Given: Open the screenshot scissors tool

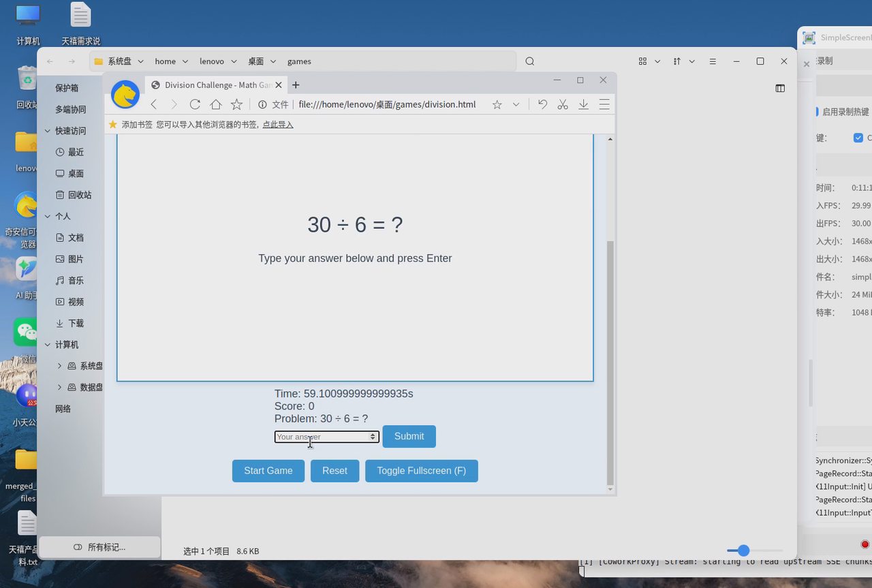Looking at the screenshot, I should (x=563, y=104).
